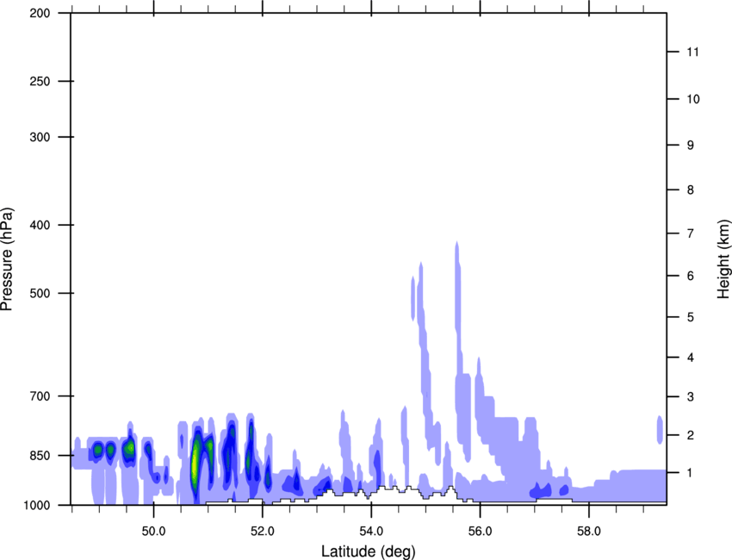Click the 8 km height label
The image size is (732, 560).
coord(691,190)
